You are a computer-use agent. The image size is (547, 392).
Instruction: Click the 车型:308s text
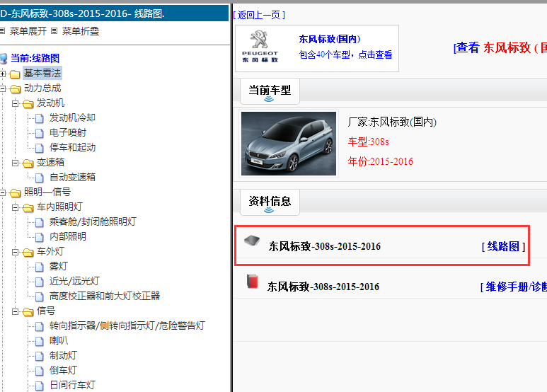(369, 142)
